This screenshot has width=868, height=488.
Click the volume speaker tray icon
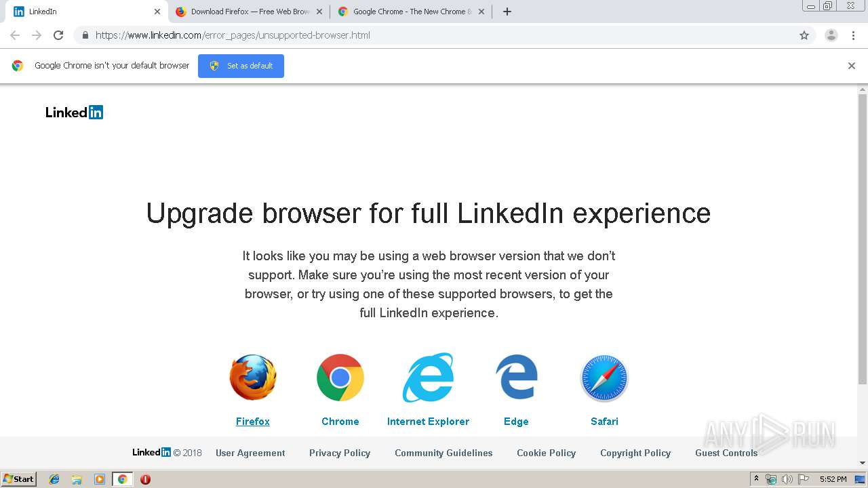[x=787, y=479]
